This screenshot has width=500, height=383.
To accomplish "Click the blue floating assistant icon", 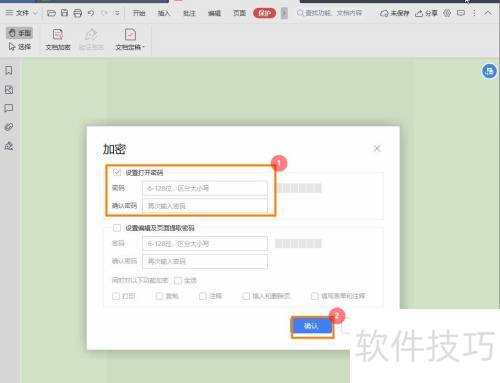I will tap(489, 71).
